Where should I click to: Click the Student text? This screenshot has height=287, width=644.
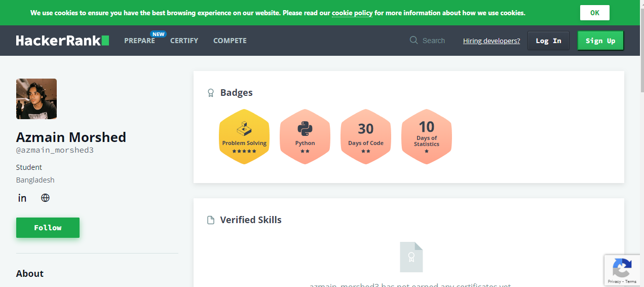(x=29, y=167)
